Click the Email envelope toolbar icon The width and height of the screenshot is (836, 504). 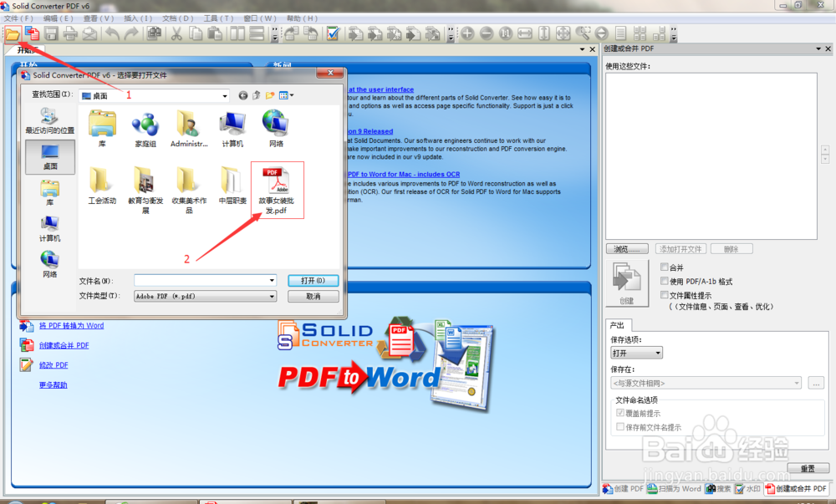pos(89,34)
